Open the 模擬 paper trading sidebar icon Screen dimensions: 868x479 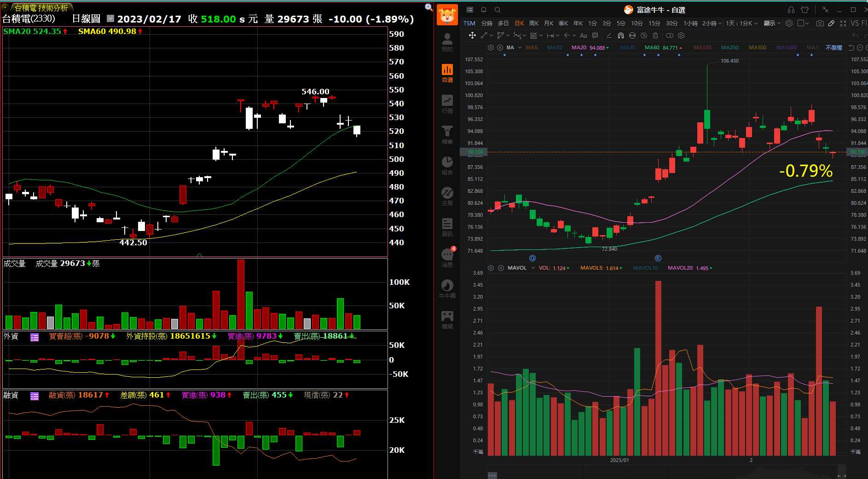(447, 320)
